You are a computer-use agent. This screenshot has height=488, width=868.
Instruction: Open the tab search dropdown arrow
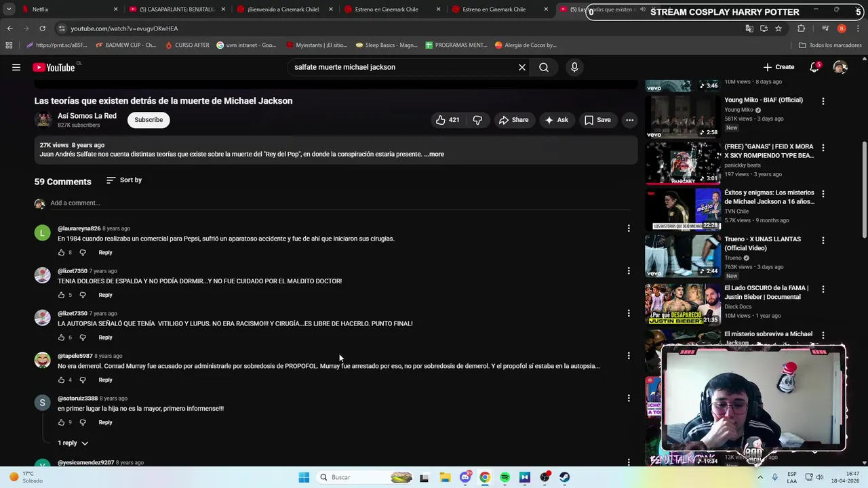9,9
